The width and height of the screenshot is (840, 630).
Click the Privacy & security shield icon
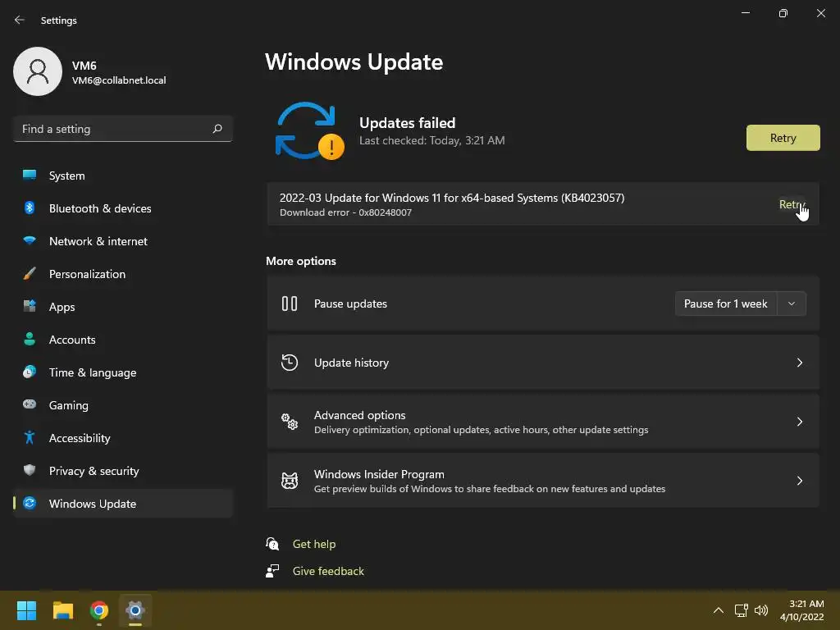30,470
